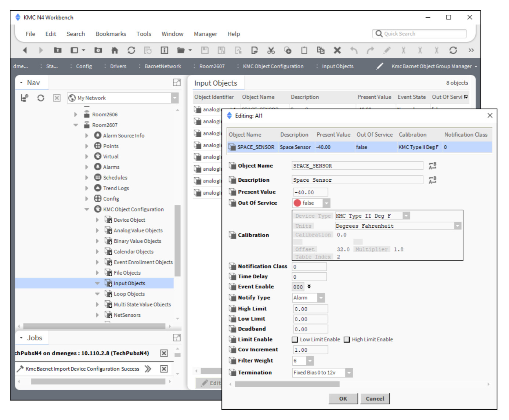This screenshot has width=509, height=420.
Task: Open the Tools menu
Action: (x=144, y=34)
